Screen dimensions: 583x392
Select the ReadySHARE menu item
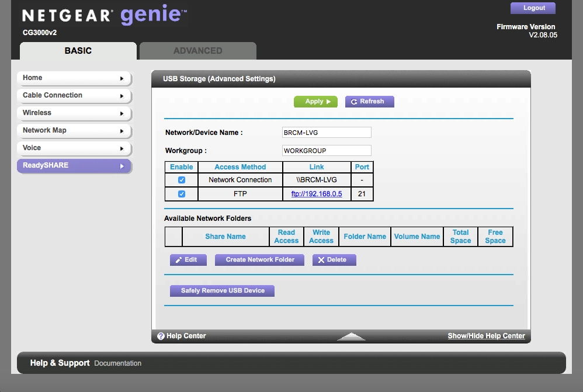[x=74, y=165]
